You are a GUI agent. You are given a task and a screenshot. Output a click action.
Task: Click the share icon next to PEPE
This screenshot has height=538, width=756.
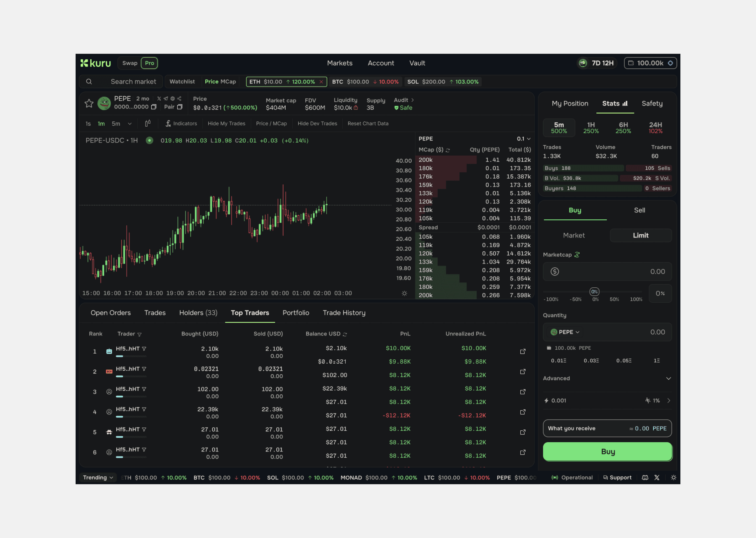coord(179,99)
